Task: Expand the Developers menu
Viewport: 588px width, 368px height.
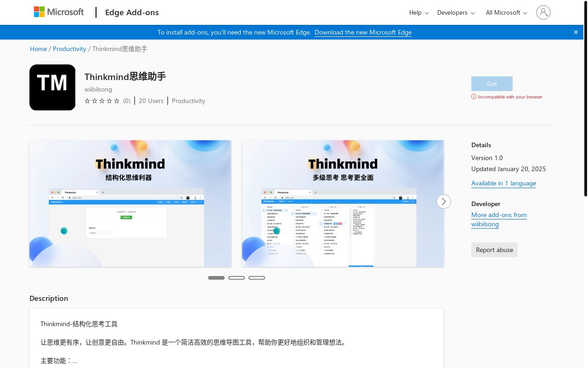Action: pyautogui.click(x=455, y=12)
